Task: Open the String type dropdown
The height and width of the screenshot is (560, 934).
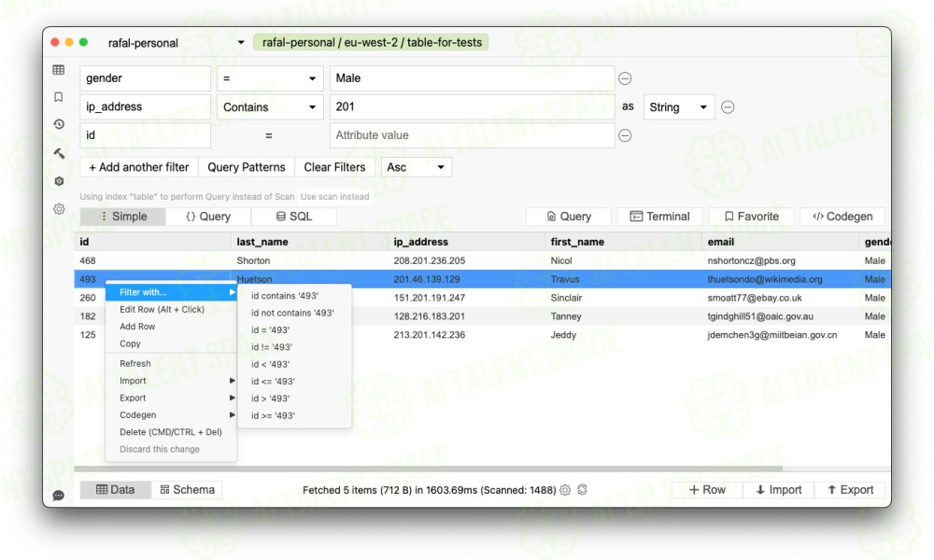Action: (678, 107)
